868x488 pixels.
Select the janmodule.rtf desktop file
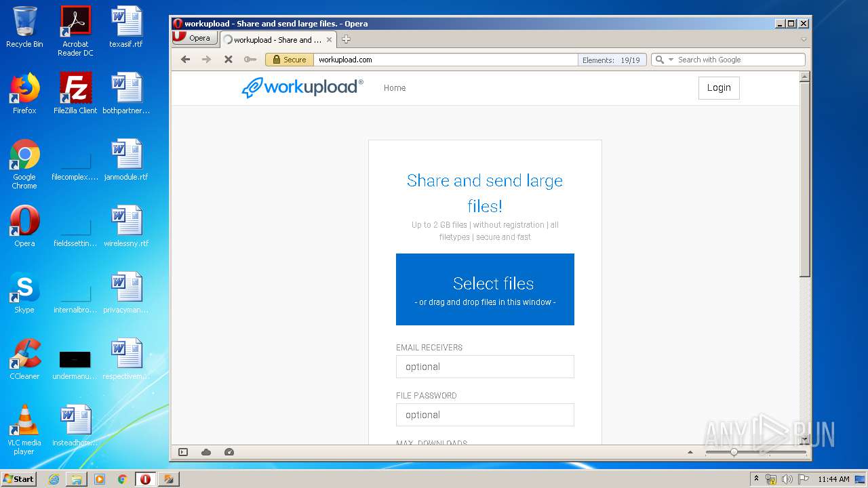click(x=126, y=160)
